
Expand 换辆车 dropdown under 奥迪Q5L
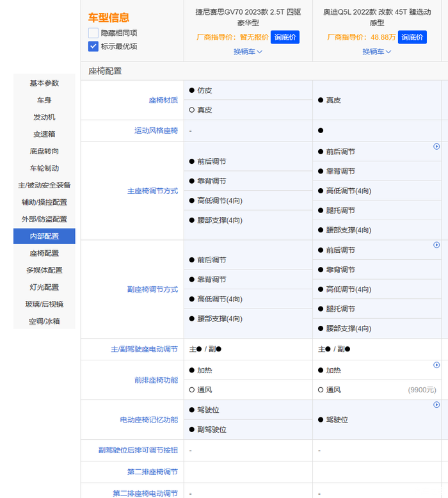click(376, 52)
